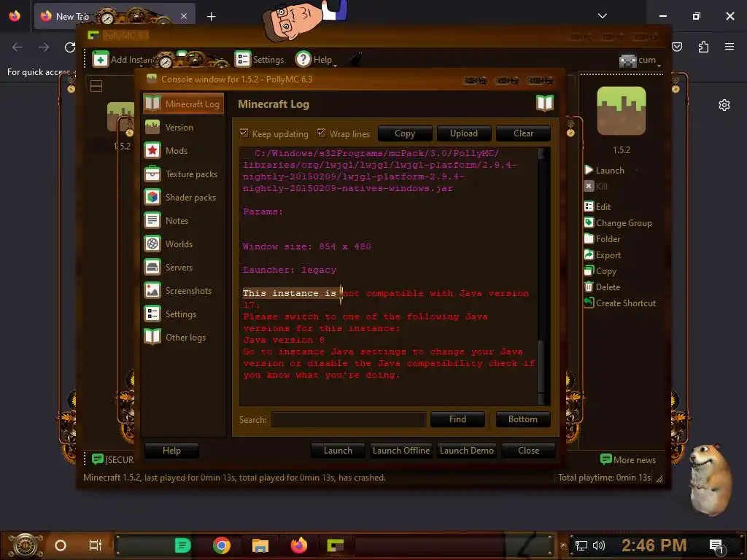Toggle the Wrap lines checkbox
Image resolution: width=747 pixels, height=560 pixels.
pos(322,133)
